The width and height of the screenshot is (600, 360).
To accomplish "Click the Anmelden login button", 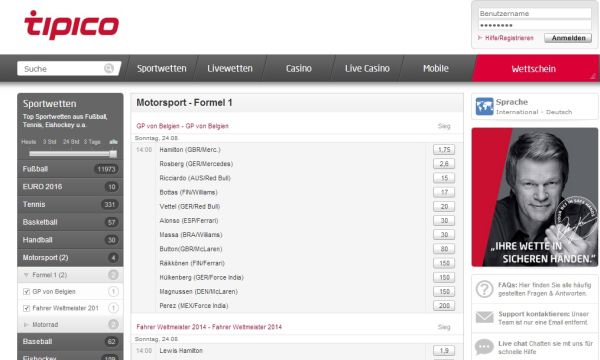I will click(568, 38).
